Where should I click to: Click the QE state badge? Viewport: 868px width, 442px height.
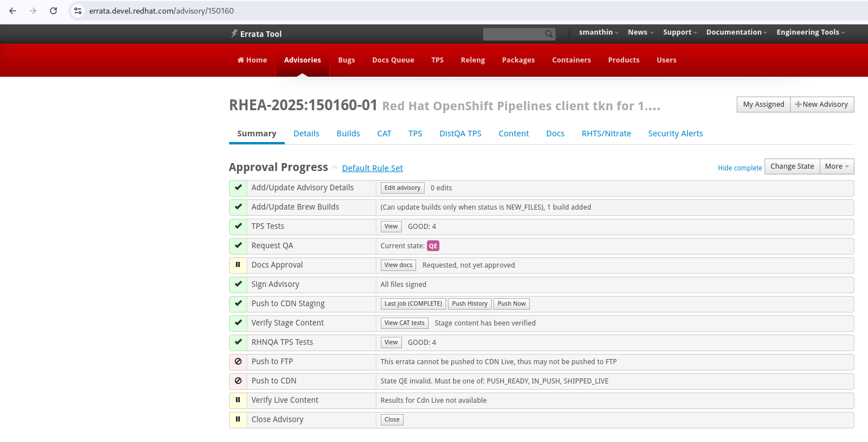433,245
